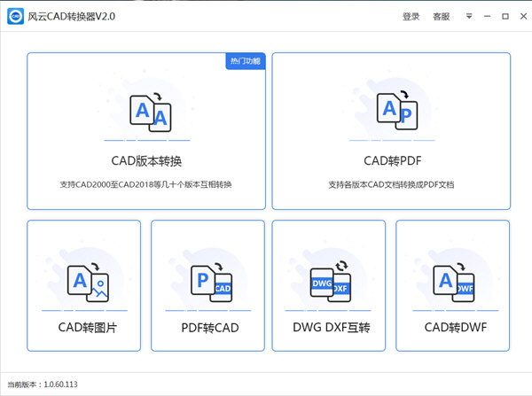Click the 热门功能 badge

246,61
